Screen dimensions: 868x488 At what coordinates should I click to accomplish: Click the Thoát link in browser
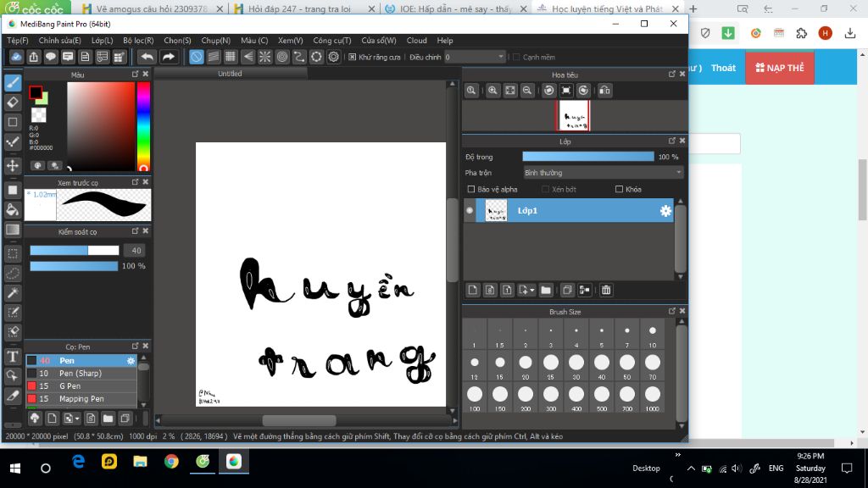pos(724,68)
